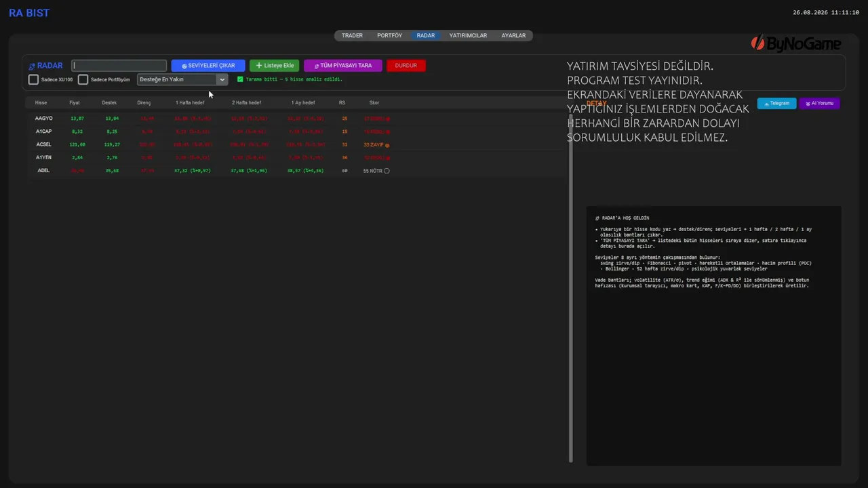Select the RADAR tab
This screenshot has width=868, height=488.
(x=426, y=35)
